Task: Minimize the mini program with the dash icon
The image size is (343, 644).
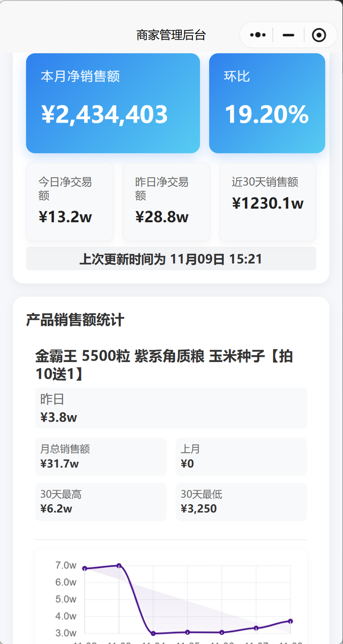Action: [x=289, y=35]
